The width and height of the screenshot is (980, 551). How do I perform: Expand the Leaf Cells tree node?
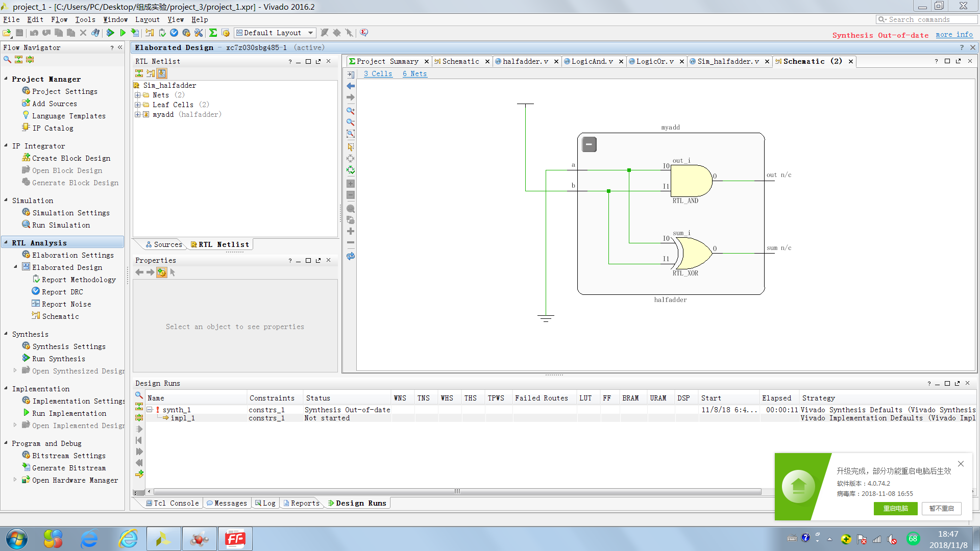[137, 105]
